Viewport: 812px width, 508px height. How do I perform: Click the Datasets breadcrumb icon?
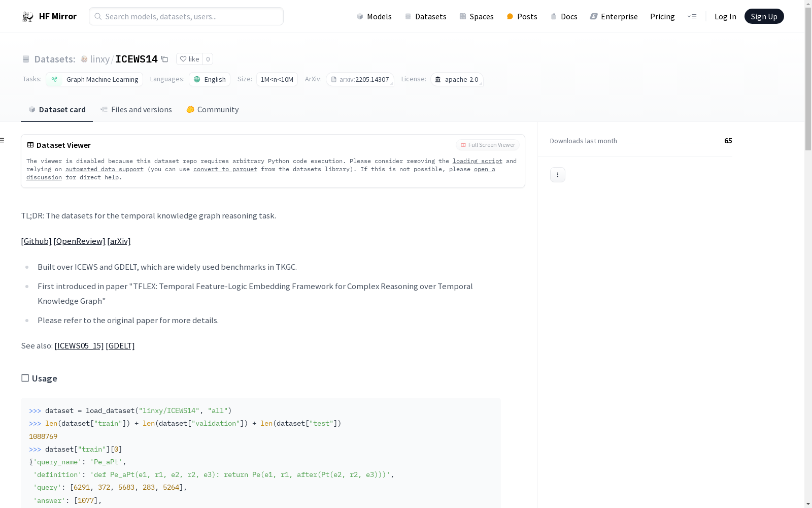coord(26,59)
